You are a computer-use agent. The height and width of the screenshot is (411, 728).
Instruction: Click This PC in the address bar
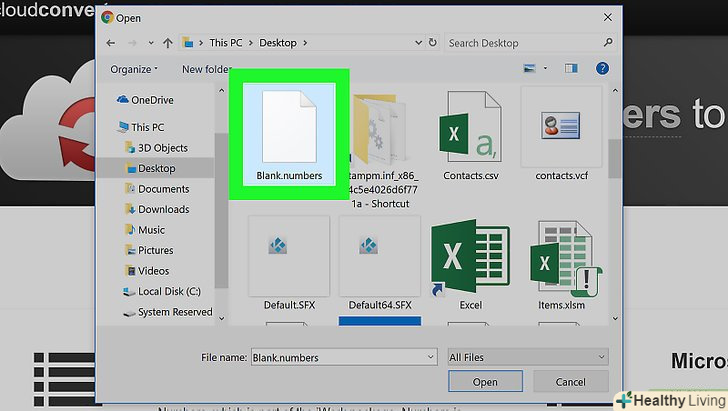[226, 43]
